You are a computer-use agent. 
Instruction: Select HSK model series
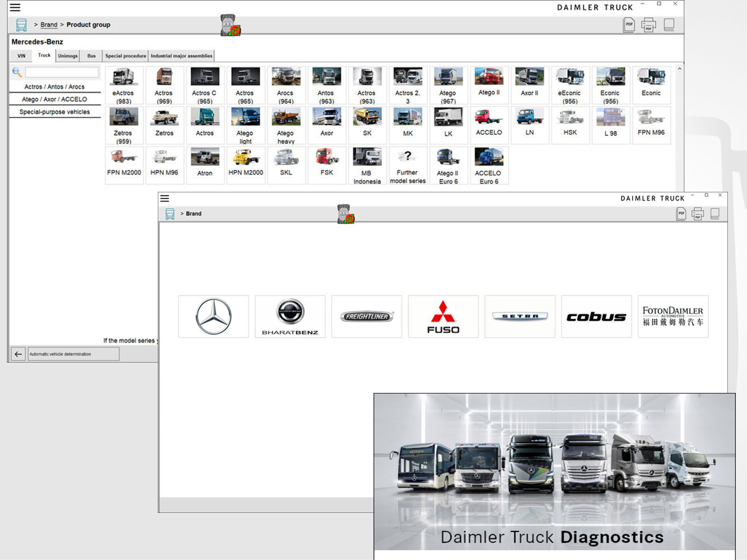click(571, 126)
